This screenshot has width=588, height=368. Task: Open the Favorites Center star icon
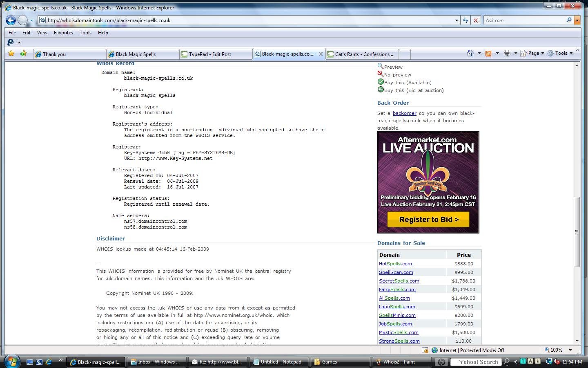coord(11,54)
